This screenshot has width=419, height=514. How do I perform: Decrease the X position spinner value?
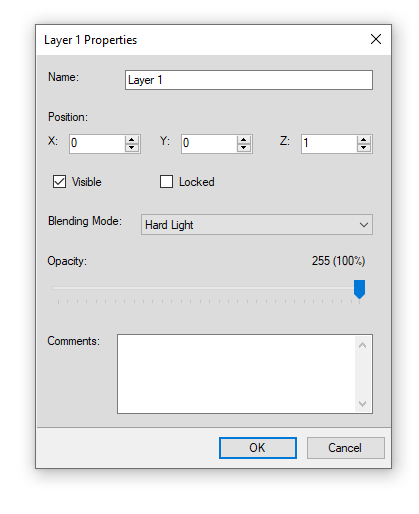[132, 148]
